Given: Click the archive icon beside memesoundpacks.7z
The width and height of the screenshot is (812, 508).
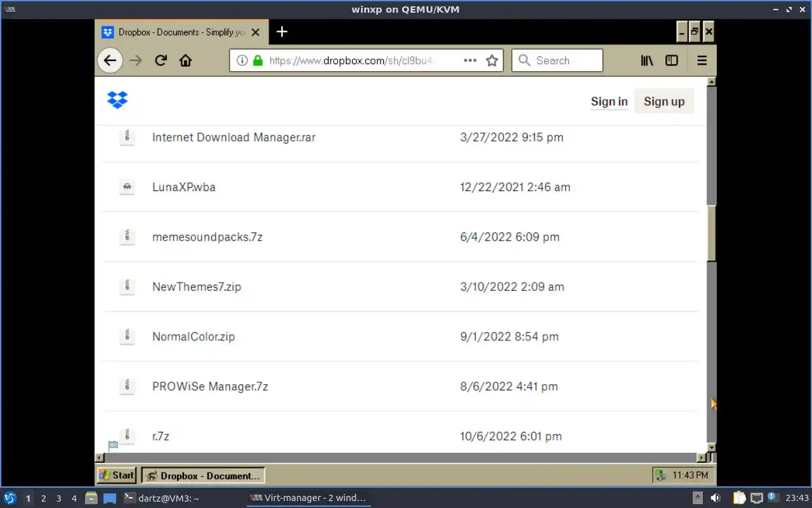Looking at the screenshot, I should point(127,236).
